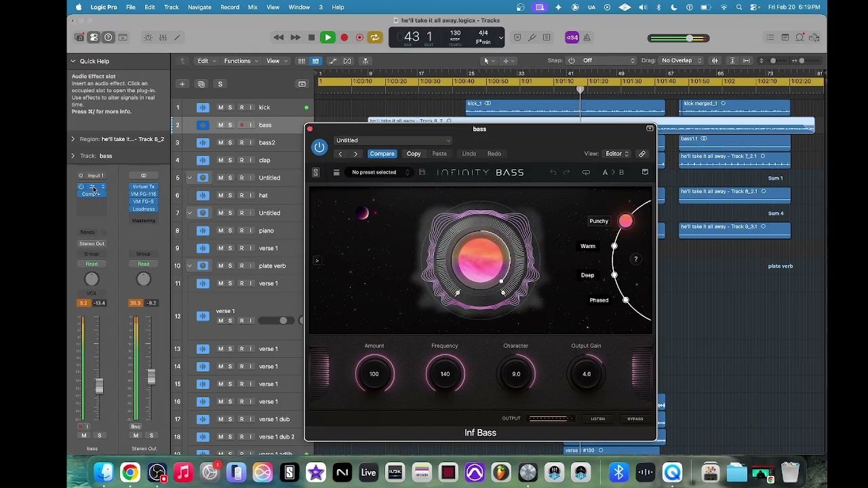This screenshot has width=868, height=488.
Task: Toggle the purple count-in 1234 button
Action: [x=572, y=37]
